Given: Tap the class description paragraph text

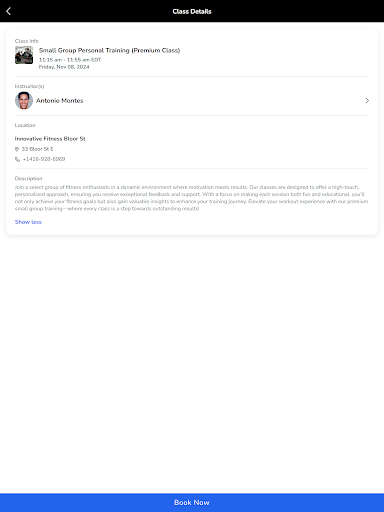Looking at the screenshot, I should pyautogui.click(x=191, y=198).
